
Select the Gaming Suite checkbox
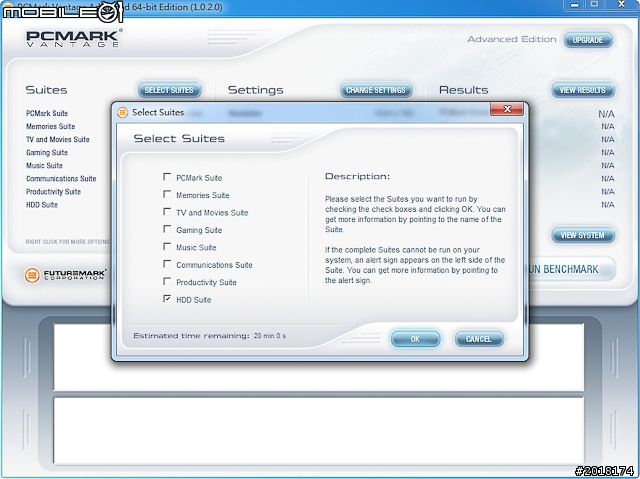tap(167, 229)
